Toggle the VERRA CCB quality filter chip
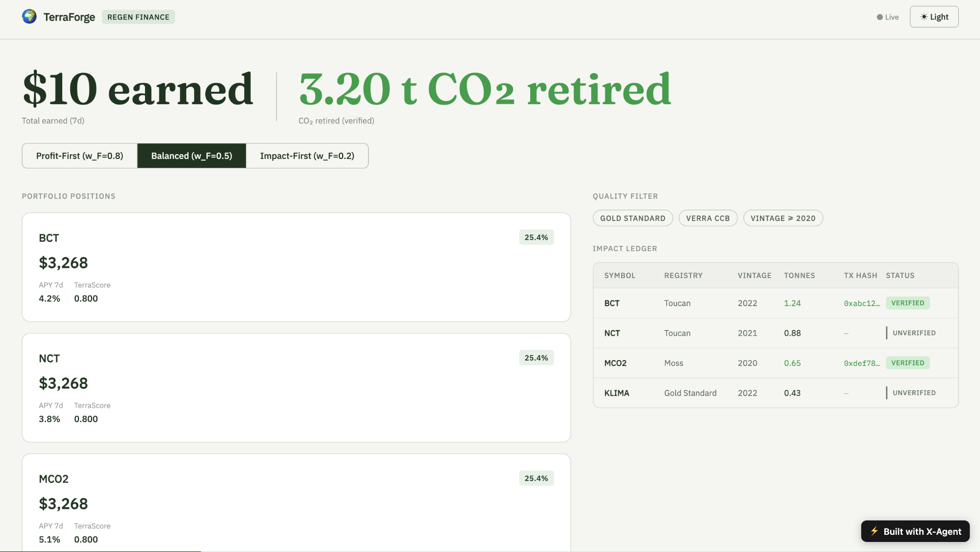Image resolution: width=980 pixels, height=552 pixels. pos(708,218)
